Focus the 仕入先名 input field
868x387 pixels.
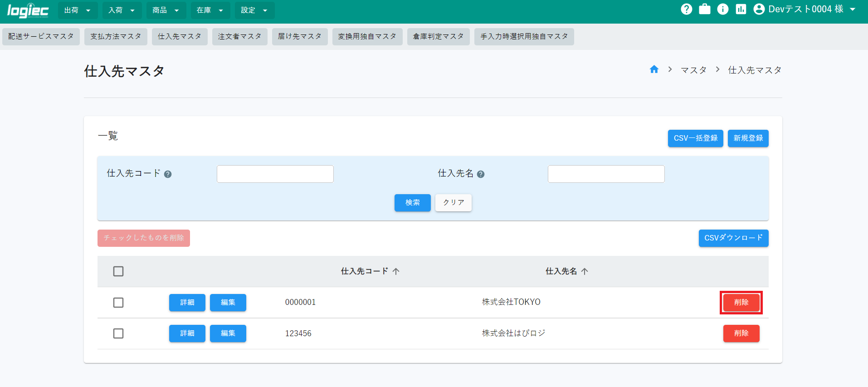coord(606,174)
